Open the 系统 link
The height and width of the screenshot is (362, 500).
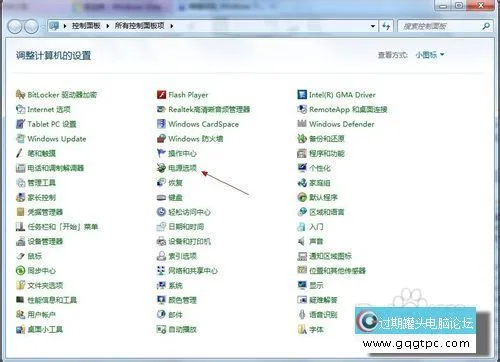click(x=175, y=285)
